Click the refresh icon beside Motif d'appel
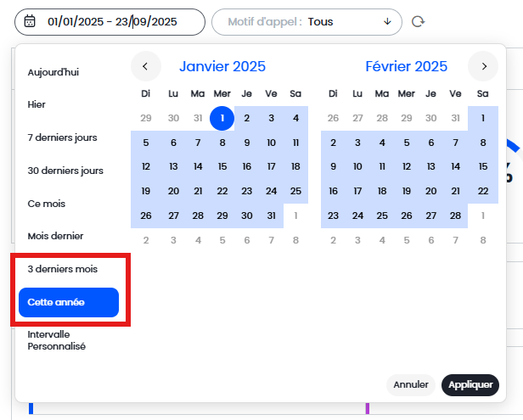Viewport: 523px width, 420px height. coord(418,21)
